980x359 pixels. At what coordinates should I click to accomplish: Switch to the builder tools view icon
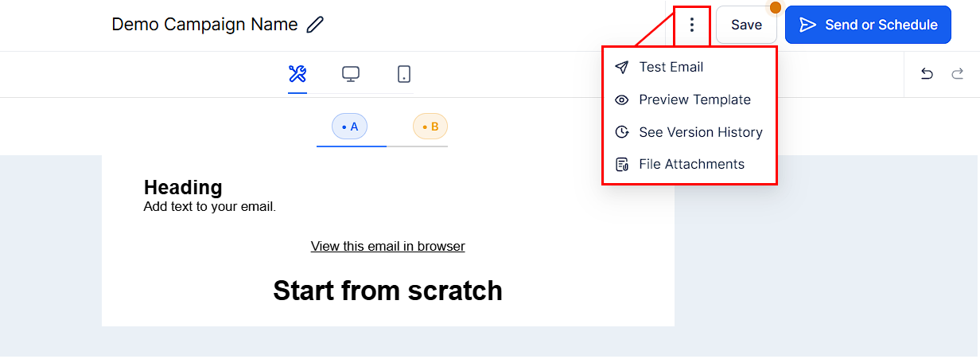tap(297, 74)
